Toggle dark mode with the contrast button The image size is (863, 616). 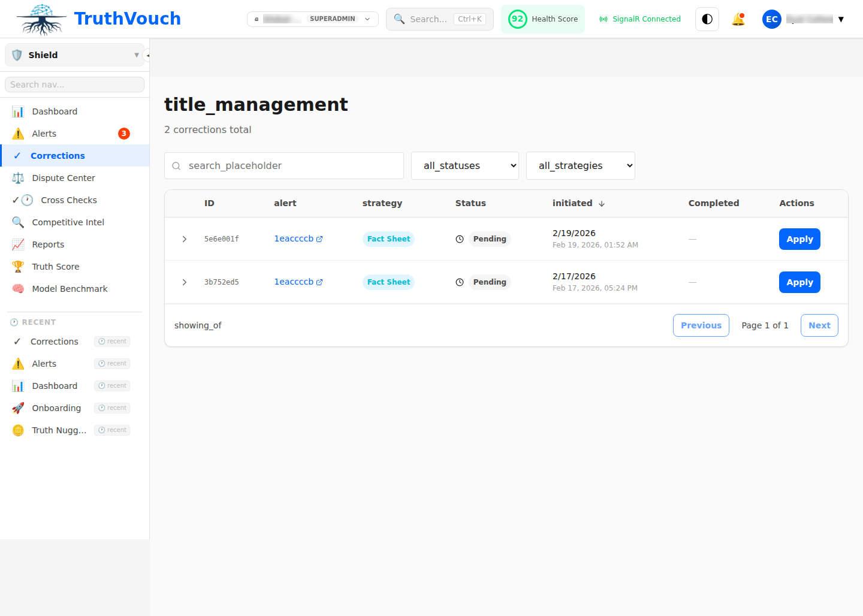707,19
